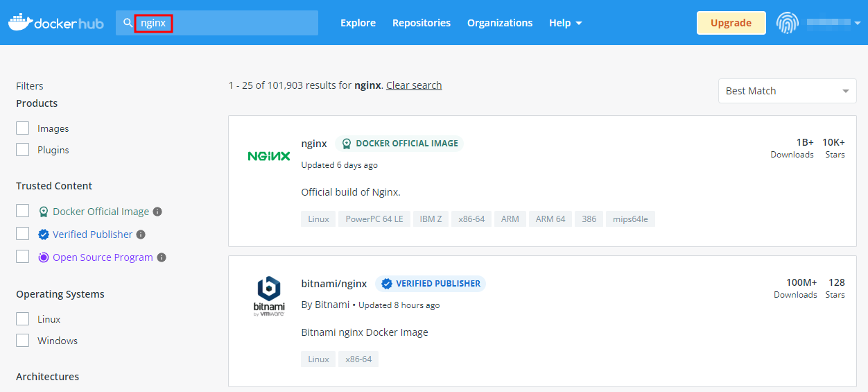Click the nginx result's Linux tag

[318, 219]
